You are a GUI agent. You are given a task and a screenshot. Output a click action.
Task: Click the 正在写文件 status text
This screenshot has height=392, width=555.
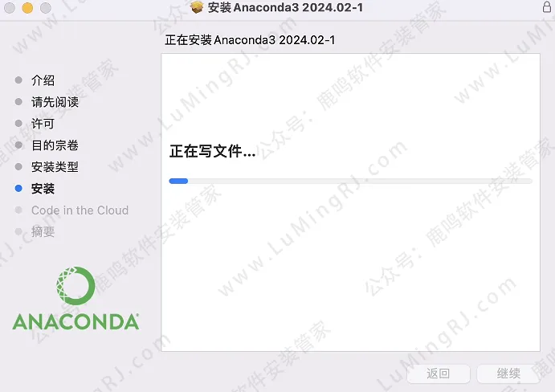point(212,151)
